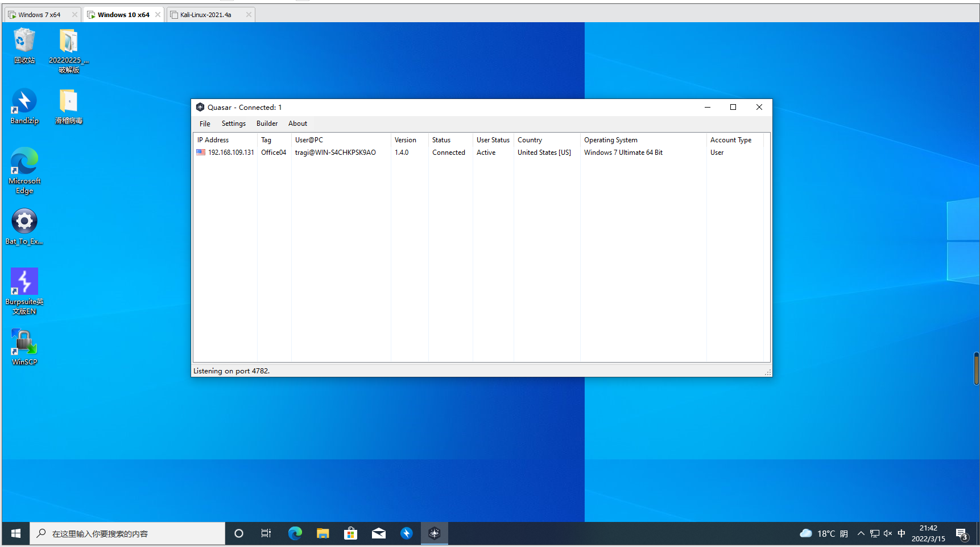Image resolution: width=980 pixels, height=547 pixels.
Task: Click the taskbar search input box
Action: [128, 533]
